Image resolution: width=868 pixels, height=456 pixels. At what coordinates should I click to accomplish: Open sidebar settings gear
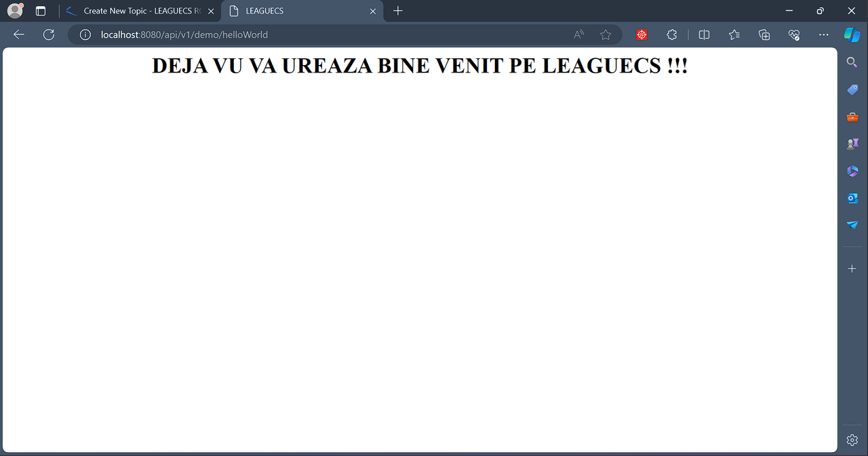pyautogui.click(x=852, y=440)
